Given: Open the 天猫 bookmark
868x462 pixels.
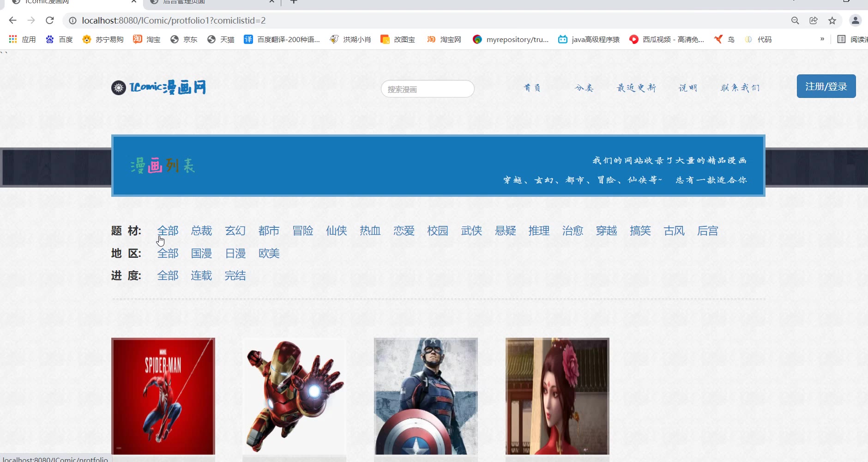Looking at the screenshot, I should pyautogui.click(x=221, y=39).
